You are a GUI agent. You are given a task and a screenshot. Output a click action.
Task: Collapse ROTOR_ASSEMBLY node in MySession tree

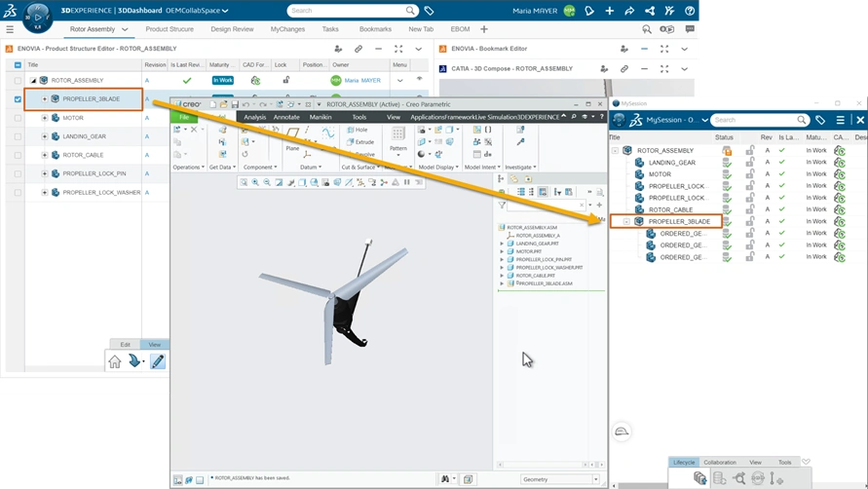[615, 151]
